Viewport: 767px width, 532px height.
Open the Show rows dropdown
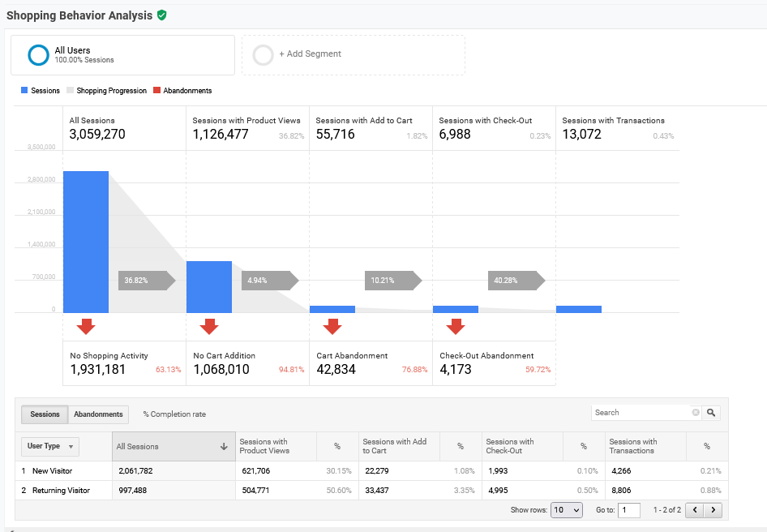(x=566, y=510)
